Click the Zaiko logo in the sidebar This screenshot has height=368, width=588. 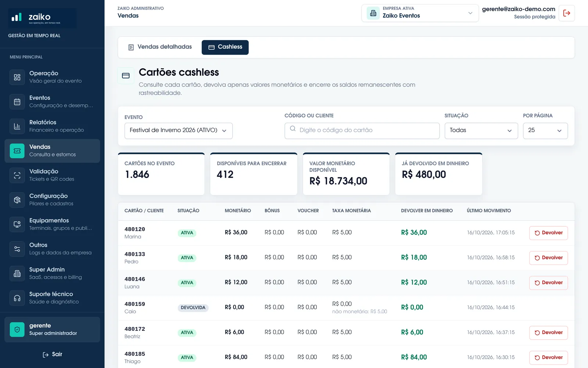point(43,18)
